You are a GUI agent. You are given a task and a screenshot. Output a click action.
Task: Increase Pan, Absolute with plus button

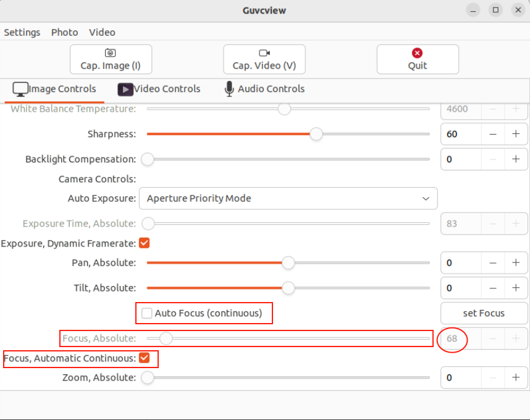click(x=516, y=262)
